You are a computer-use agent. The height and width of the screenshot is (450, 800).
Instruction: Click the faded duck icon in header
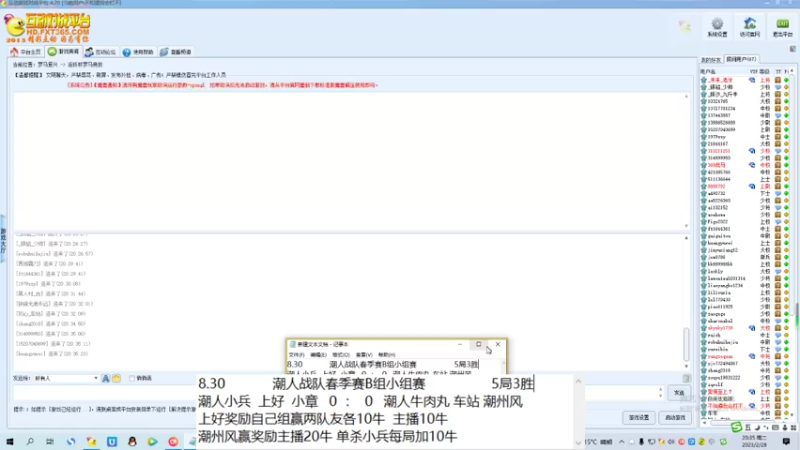pos(685,27)
